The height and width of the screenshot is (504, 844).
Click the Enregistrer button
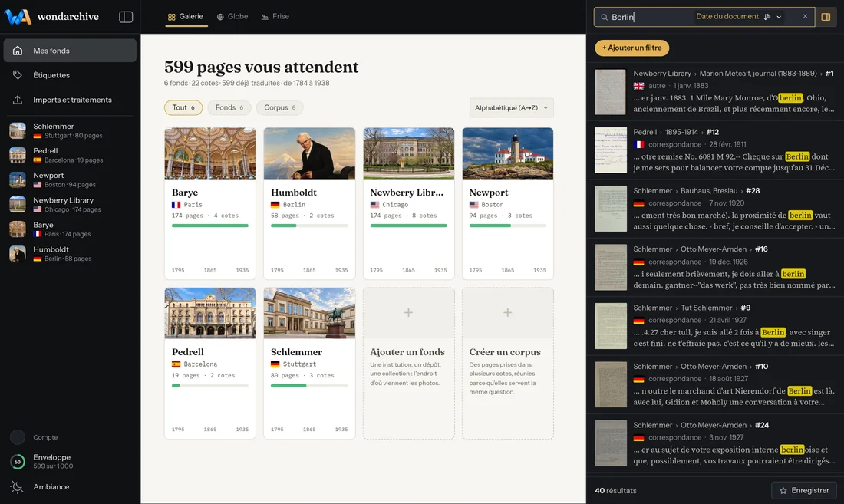(x=804, y=490)
